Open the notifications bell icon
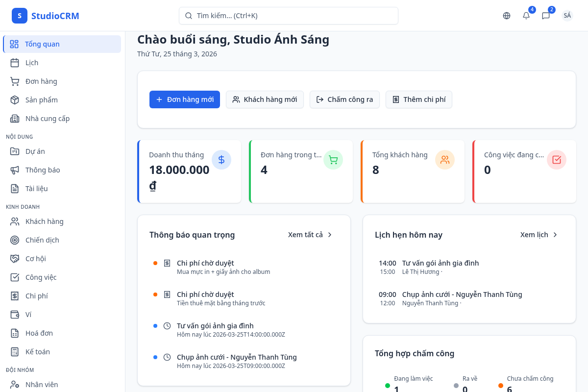 526,16
